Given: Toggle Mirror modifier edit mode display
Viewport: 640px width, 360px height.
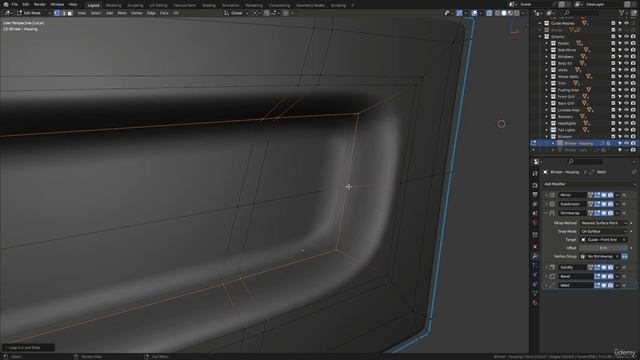Looking at the screenshot, I should click(x=597, y=195).
